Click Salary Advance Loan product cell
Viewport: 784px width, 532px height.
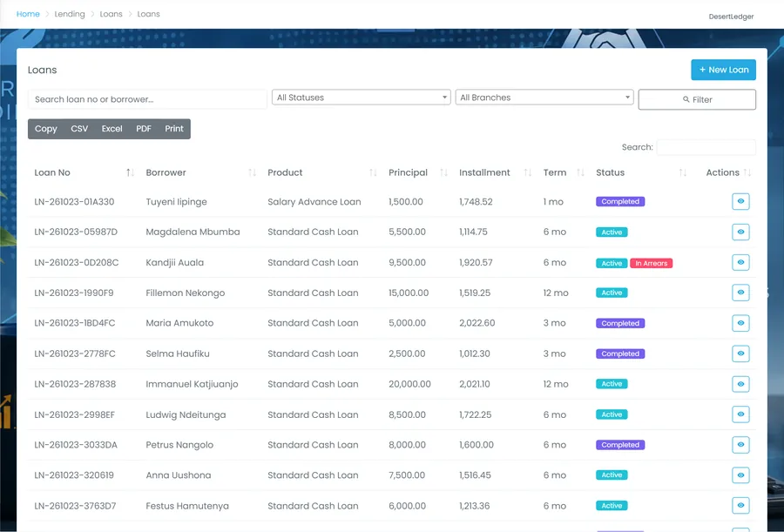314,202
